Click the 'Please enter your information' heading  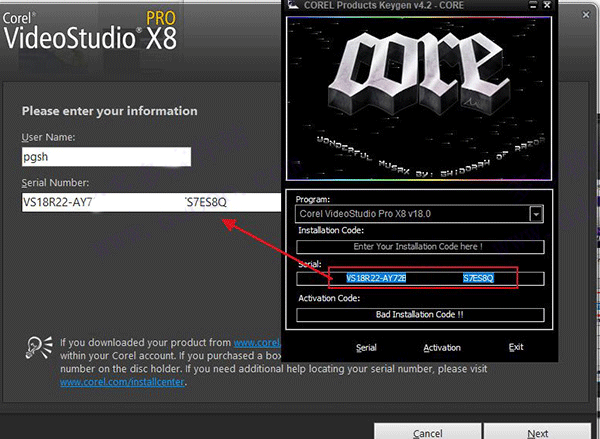109,111
